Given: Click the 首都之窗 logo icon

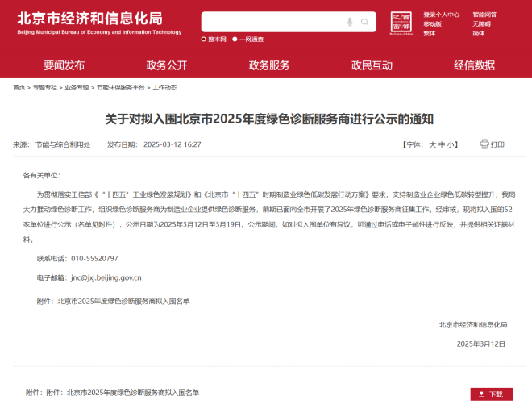Looking at the screenshot, I should point(401,23).
